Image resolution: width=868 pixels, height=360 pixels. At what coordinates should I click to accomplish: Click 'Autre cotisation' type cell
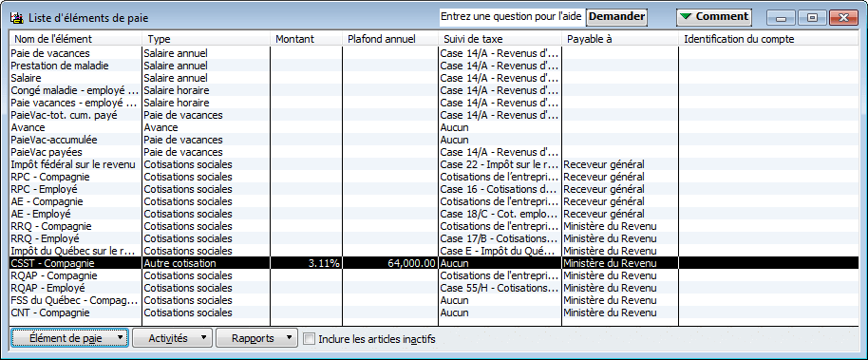coord(205,263)
